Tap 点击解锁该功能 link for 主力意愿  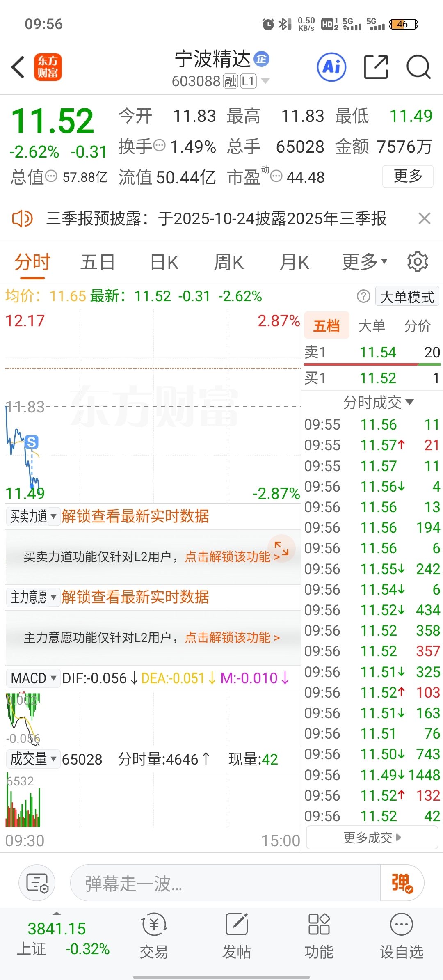[x=232, y=637]
